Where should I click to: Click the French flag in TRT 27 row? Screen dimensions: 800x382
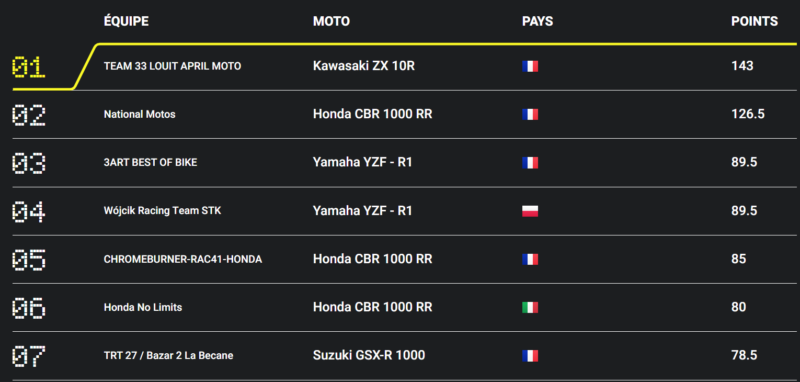coord(530,356)
